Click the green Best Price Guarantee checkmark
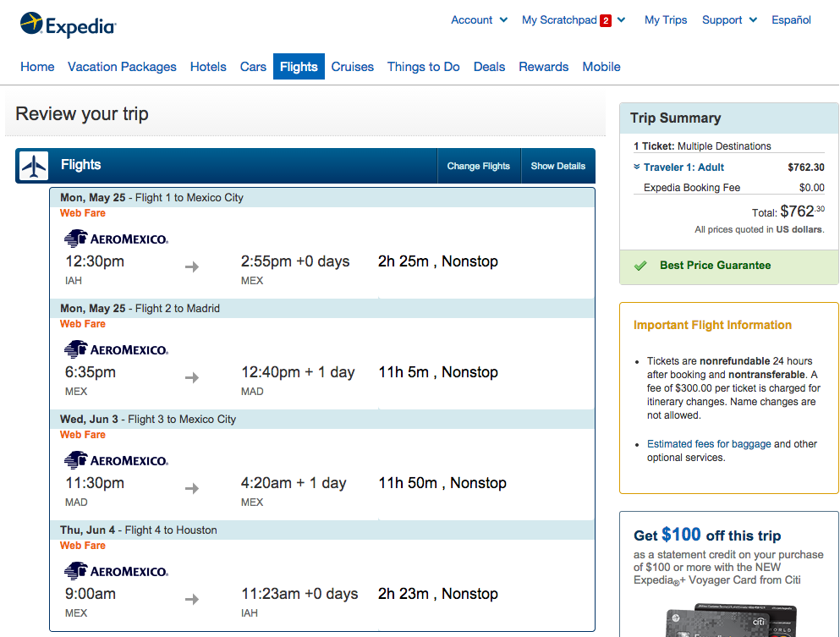840x637 pixels. click(x=640, y=266)
